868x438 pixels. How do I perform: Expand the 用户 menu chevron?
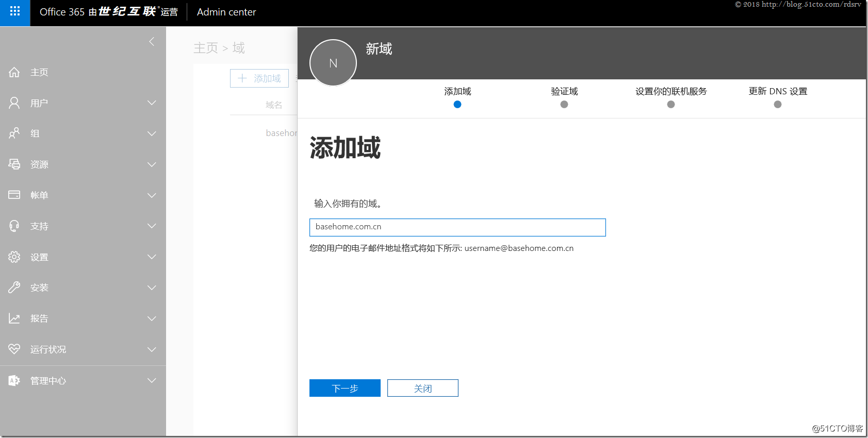pyautogui.click(x=152, y=103)
